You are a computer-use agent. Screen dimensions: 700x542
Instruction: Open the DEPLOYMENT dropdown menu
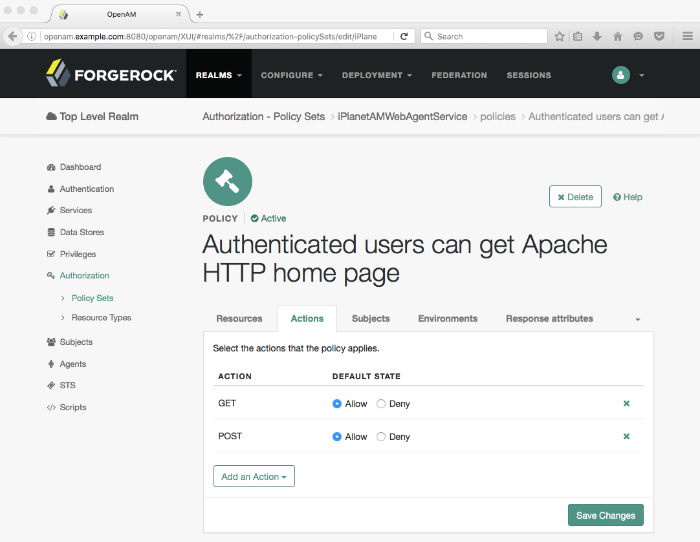tap(377, 75)
